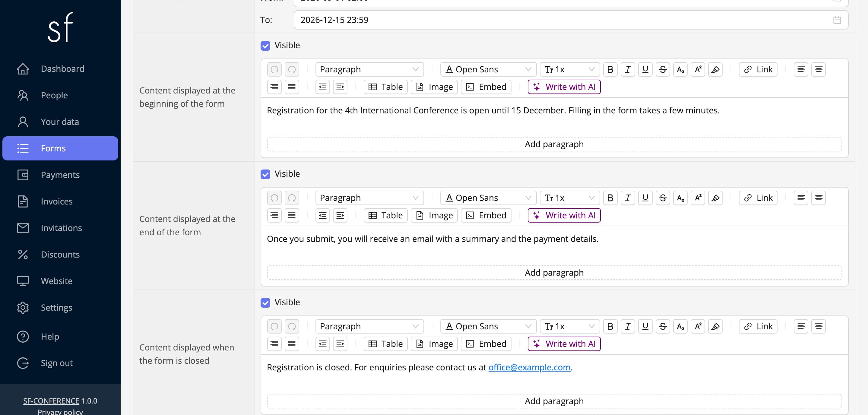Click Superscript in the form-closed editor
This screenshot has height=415, width=868.
[698, 326]
